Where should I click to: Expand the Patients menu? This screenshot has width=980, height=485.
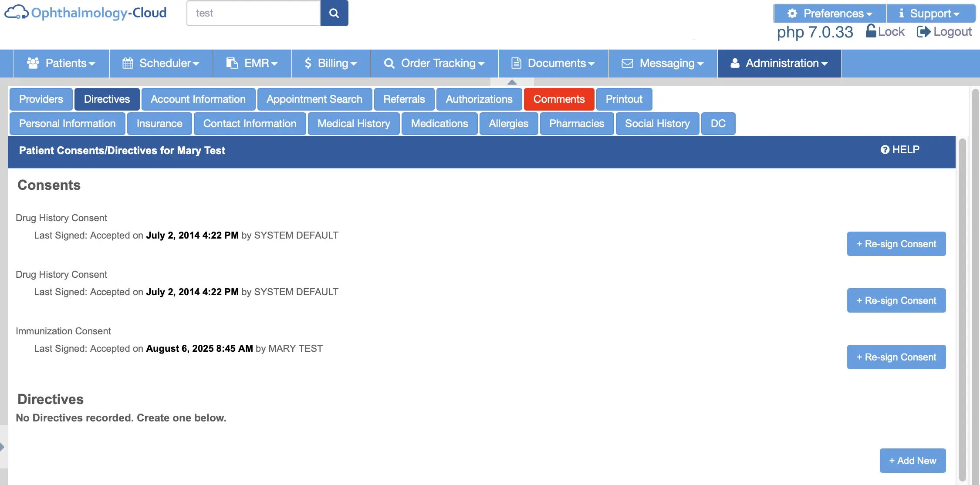tap(61, 63)
